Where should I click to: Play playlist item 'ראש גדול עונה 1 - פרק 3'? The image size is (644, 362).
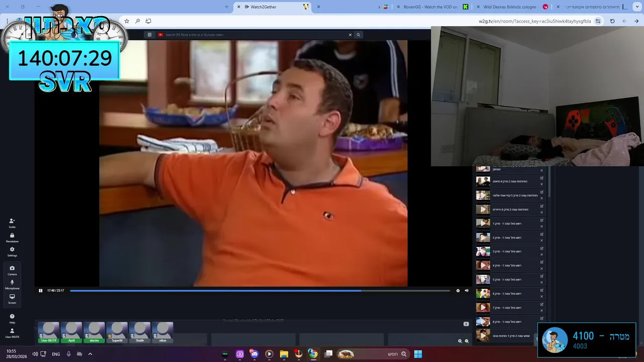click(x=483, y=251)
